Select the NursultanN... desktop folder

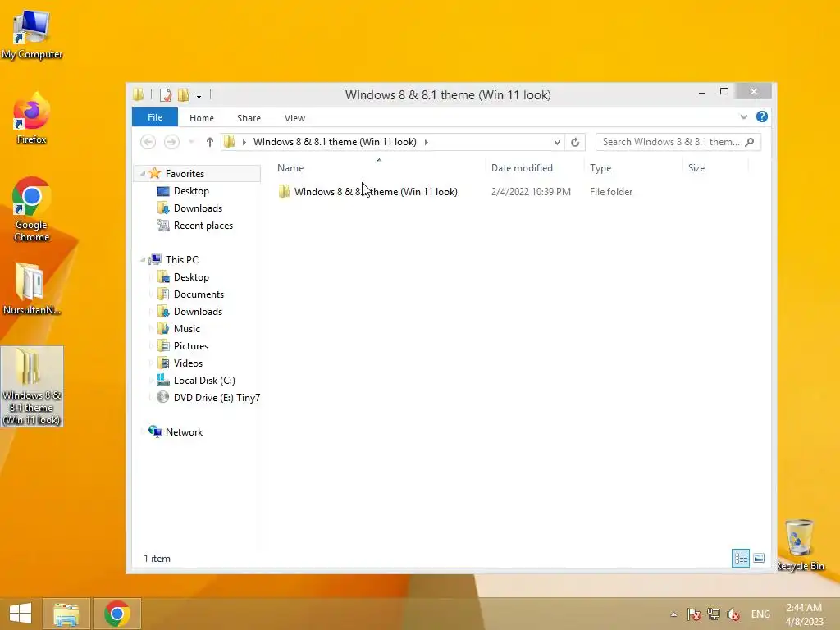point(32,289)
